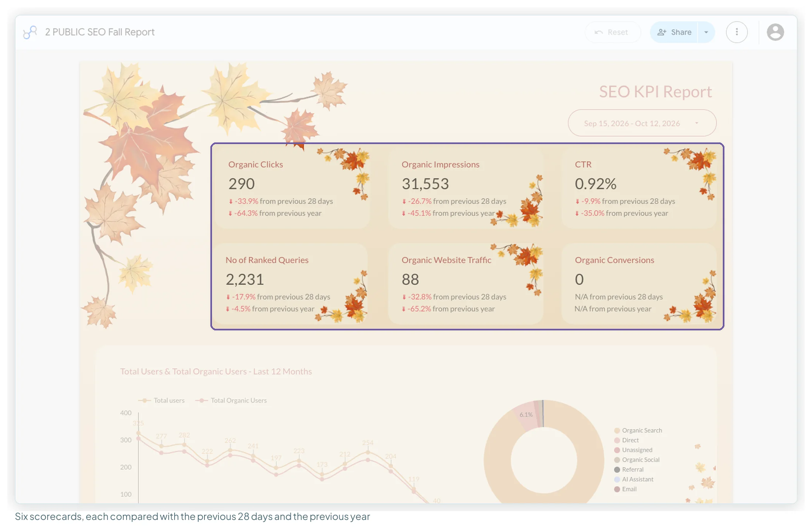Toggle the Total Organic Users legend entry

point(231,400)
